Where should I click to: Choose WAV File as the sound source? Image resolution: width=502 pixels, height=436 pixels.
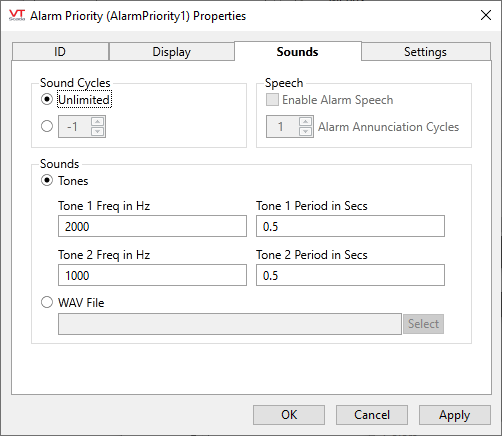[x=47, y=302]
